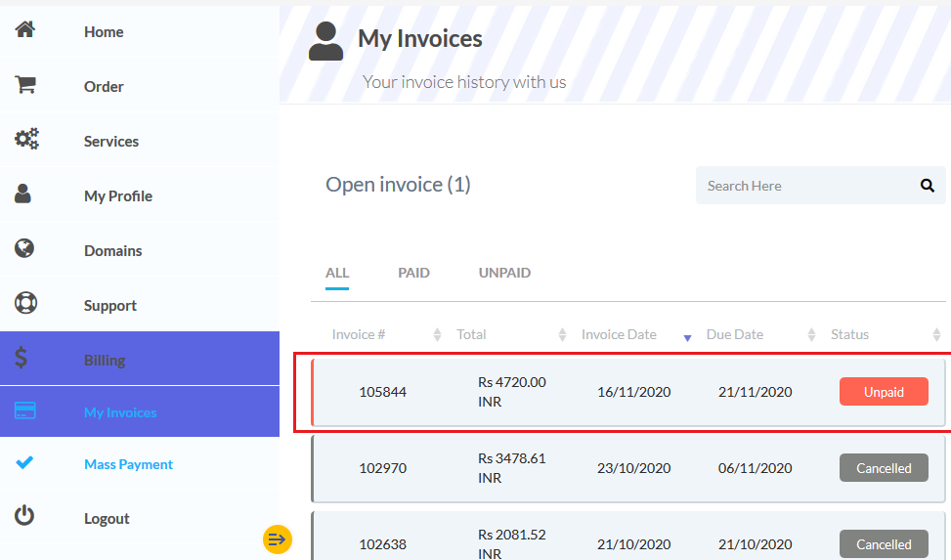Click the Status column header label

tap(849, 334)
